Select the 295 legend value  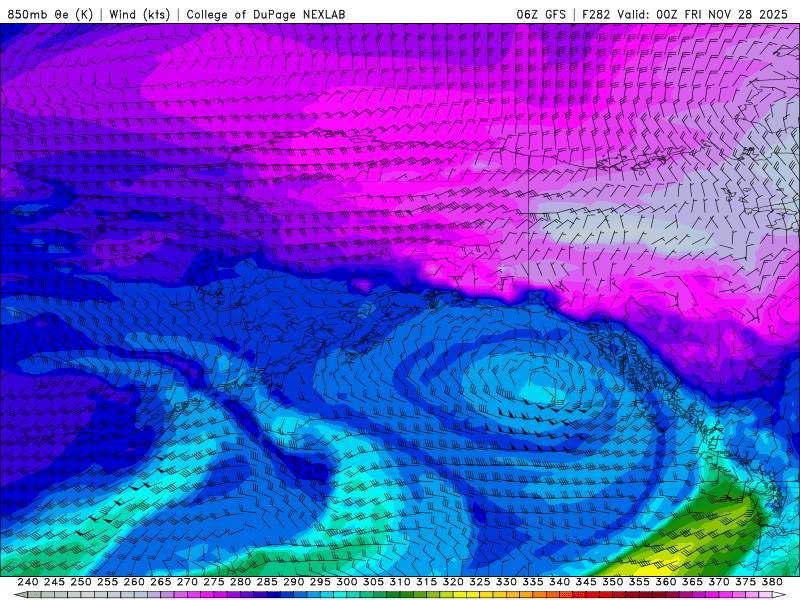pyautogui.click(x=320, y=582)
